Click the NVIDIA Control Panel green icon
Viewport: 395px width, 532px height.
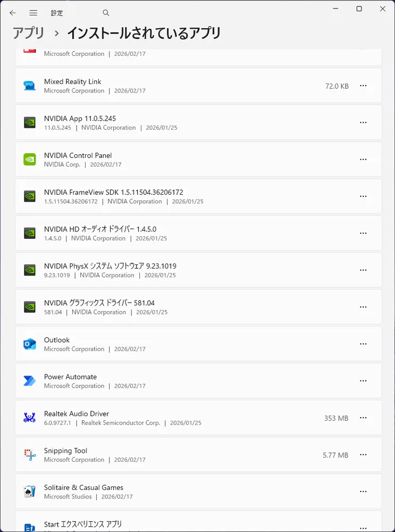coord(30,159)
